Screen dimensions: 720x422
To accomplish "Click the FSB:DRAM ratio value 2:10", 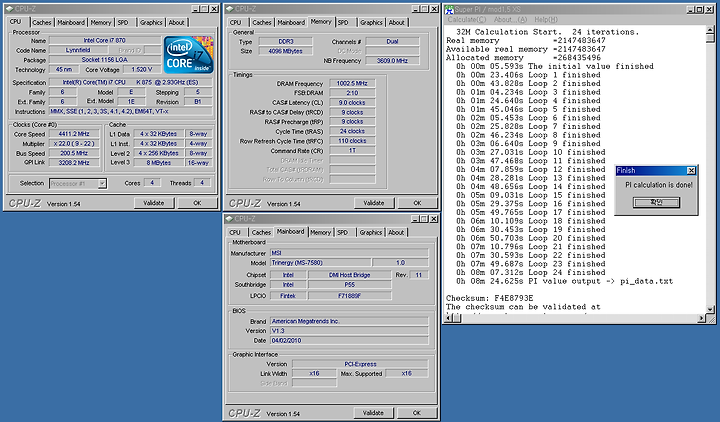I will tap(352, 93).
